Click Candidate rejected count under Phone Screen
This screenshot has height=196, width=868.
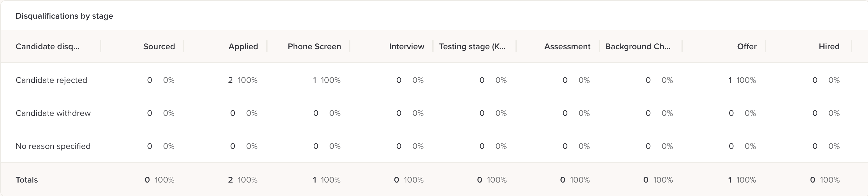(314, 80)
